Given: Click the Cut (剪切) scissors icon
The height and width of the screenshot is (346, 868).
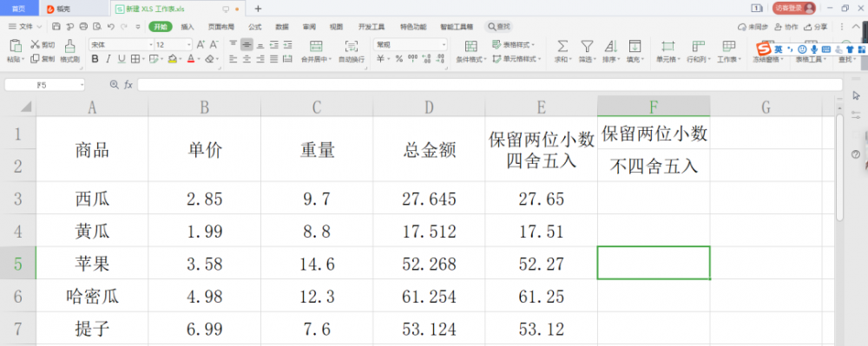Looking at the screenshot, I should click(x=35, y=44).
